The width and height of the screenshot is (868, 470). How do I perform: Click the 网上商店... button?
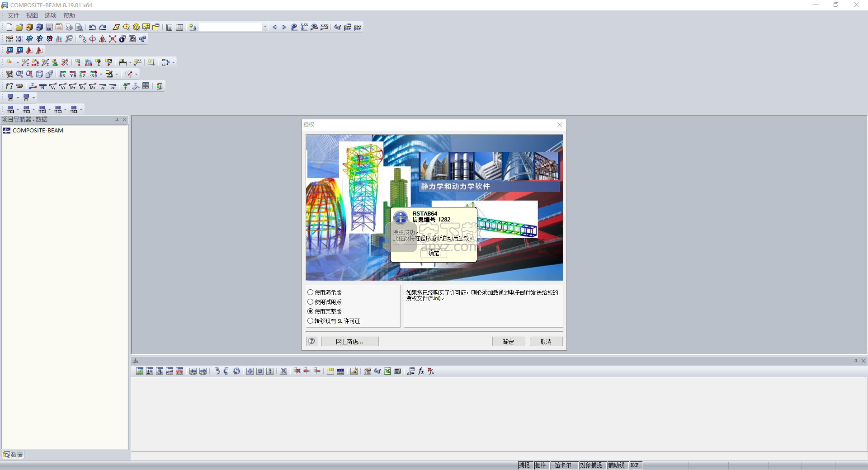pyautogui.click(x=350, y=341)
